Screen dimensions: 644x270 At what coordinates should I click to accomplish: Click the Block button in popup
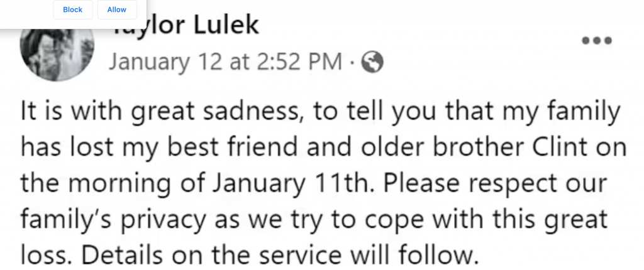pyautogui.click(x=73, y=9)
